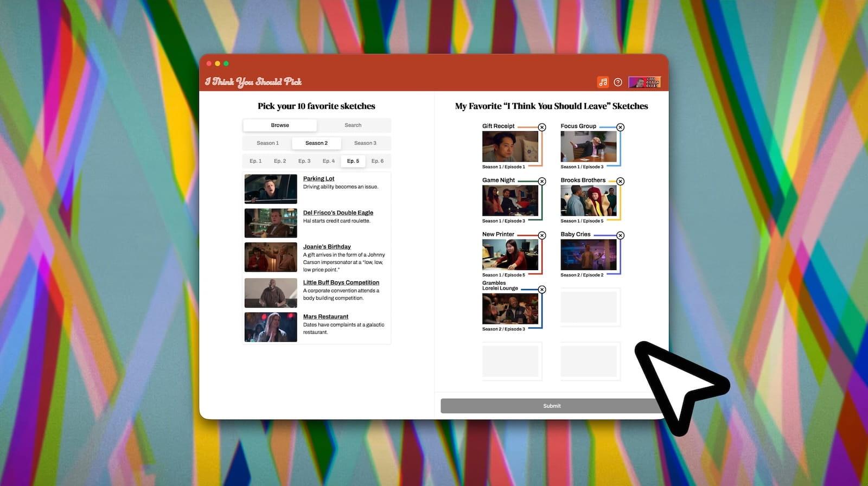This screenshot has height=486, width=868.
Task: Select Ep. 1 tab
Action: 256,161
